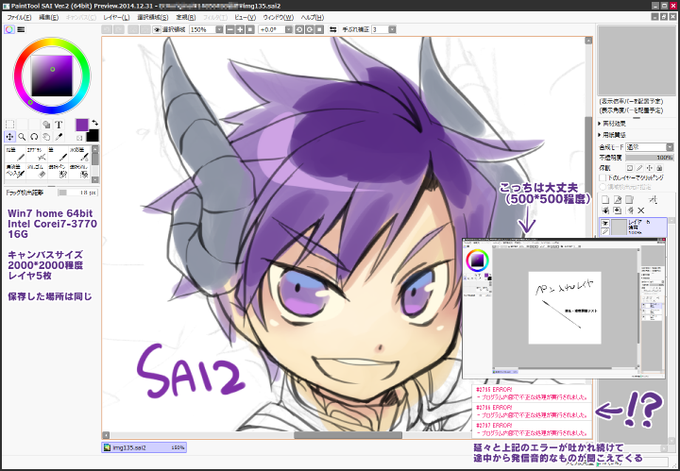The height and width of the screenshot is (471, 680).
Task: Swap foreground and background colors
Action: (x=95, y=123)
